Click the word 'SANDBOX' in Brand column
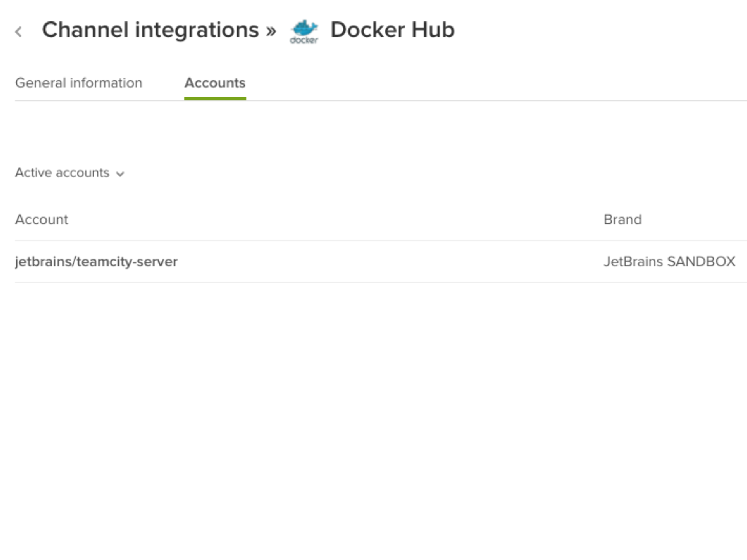This screenshot has height=560, width=747. [x=701, y=262]
